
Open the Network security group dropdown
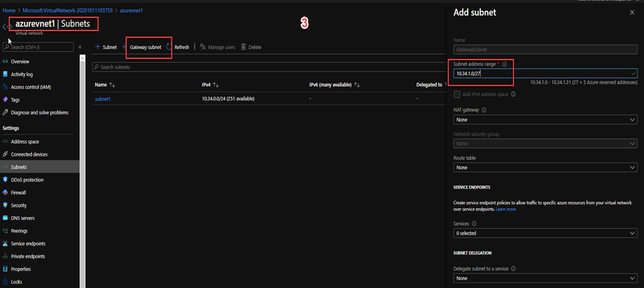pyautogui.click(x=546, y=144)
